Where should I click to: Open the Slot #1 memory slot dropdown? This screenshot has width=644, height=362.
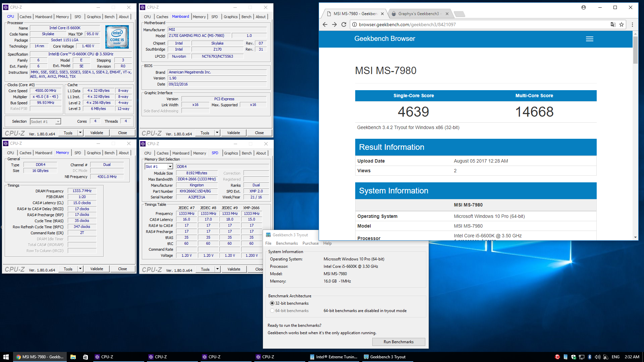159,167
